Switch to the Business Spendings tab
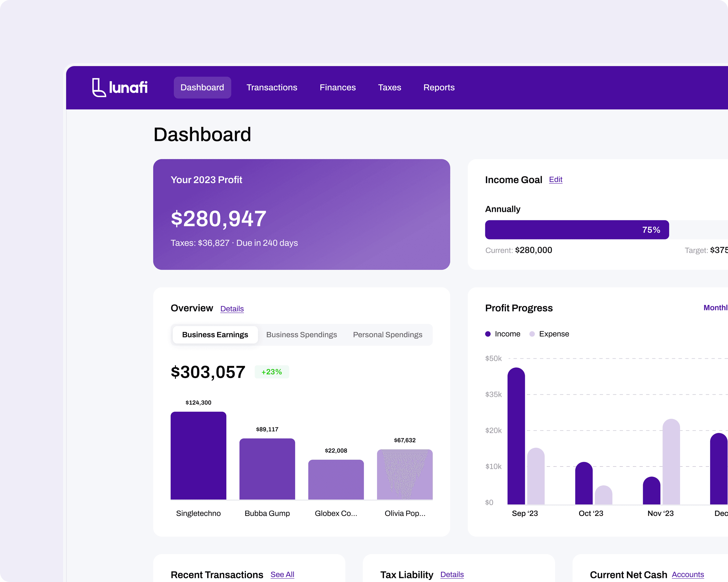Image resolution: width=728 pixels, height=582 pixels. (x=302, y=335)
